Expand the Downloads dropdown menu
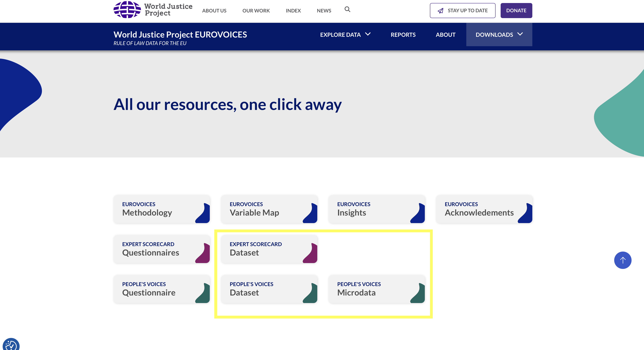The width and height of the screenshot is (644, 350). point(499,35)
